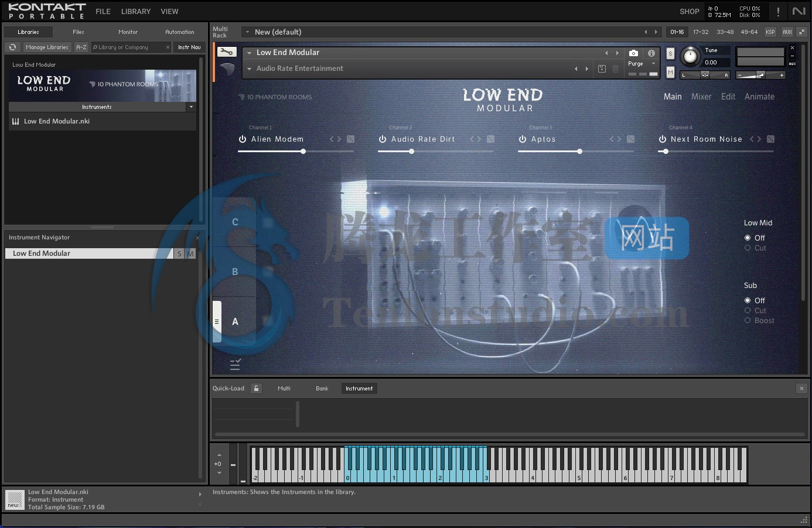Select Low Mid Cut radio button
The height and width of the screenshot is (528, 812).
[748, 248]
